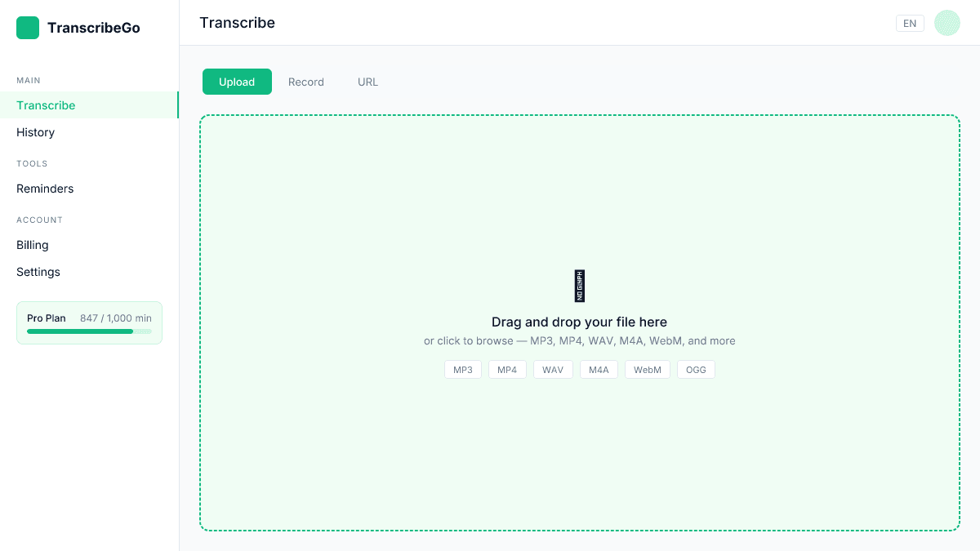Open the user avatar menu
980x551 pixels.
[x=947, y=23]
